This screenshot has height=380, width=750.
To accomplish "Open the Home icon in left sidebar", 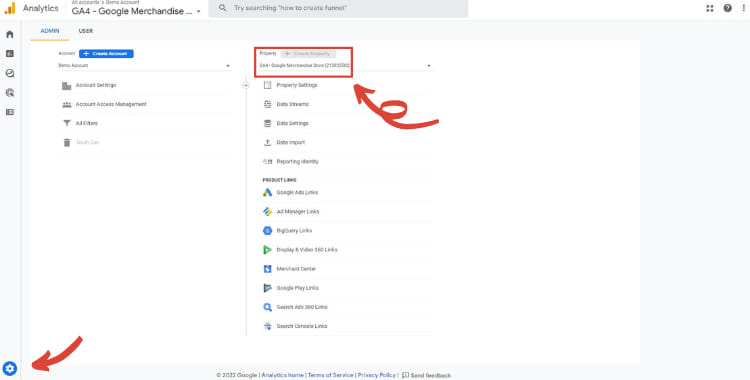I will point(10,34).
